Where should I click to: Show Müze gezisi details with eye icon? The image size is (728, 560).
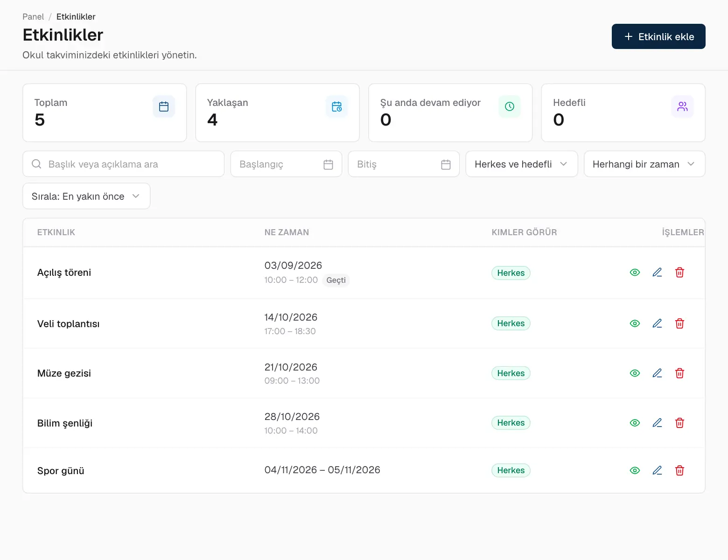click(x=635, y=373)
